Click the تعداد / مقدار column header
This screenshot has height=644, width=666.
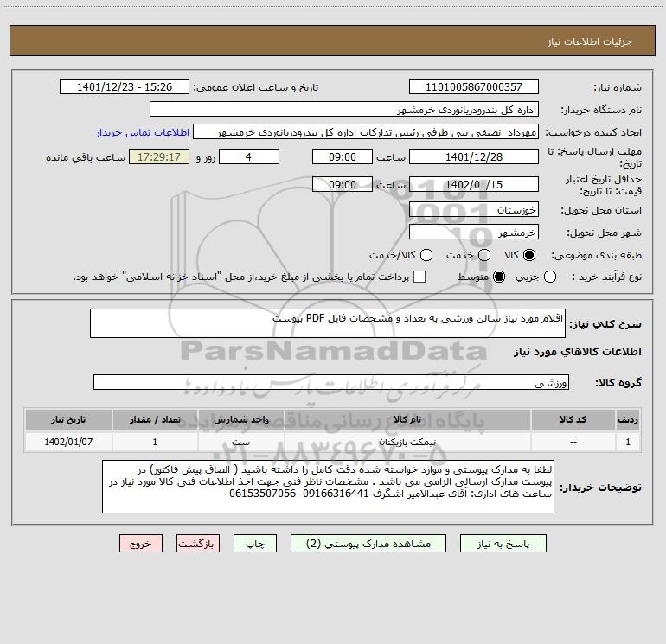(155, 419)
